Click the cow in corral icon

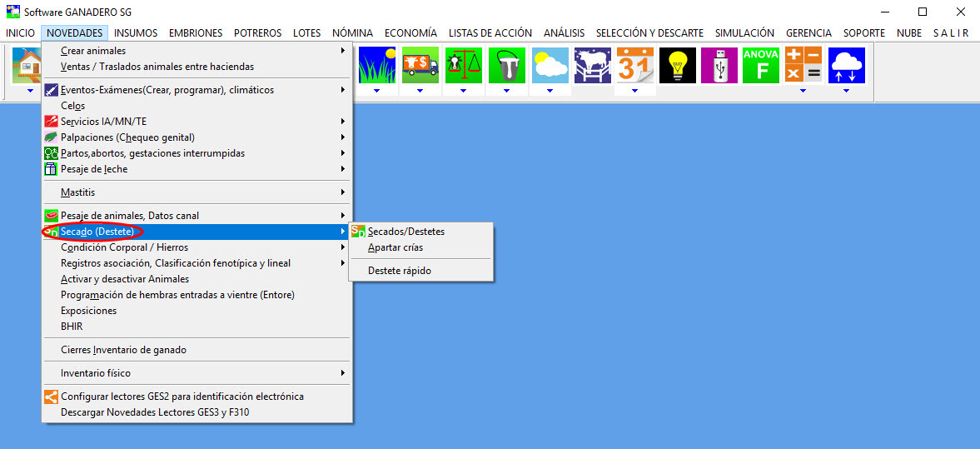point(592,65)
